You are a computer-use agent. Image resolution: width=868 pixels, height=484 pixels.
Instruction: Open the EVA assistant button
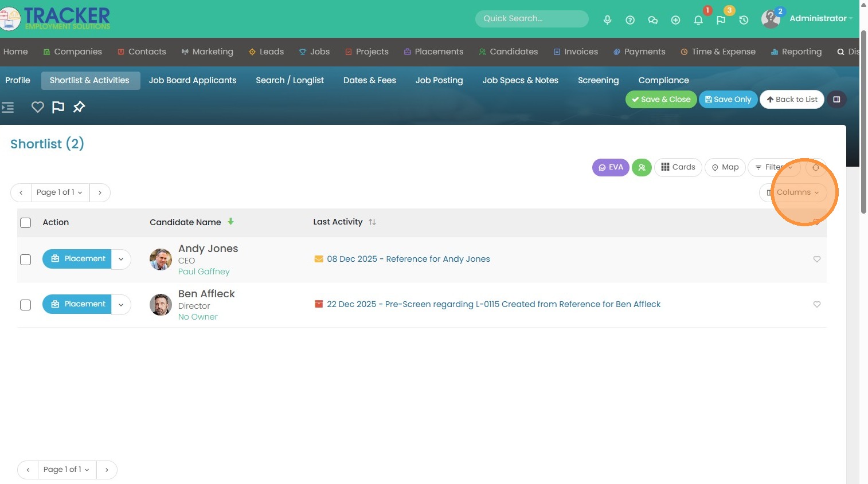tap(611, 167)
